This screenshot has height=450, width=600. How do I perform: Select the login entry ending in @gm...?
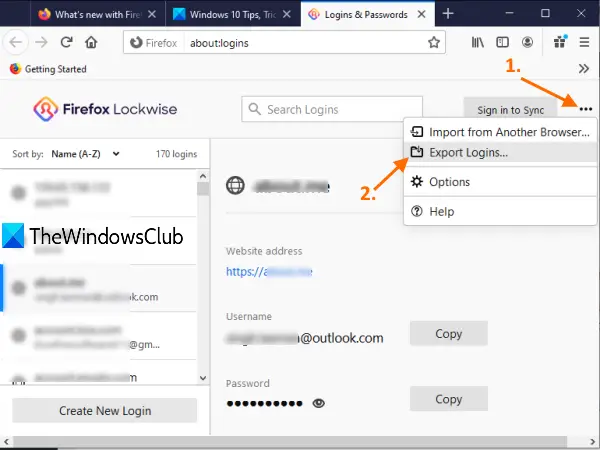pyautogui.click(x=98, y=336)
